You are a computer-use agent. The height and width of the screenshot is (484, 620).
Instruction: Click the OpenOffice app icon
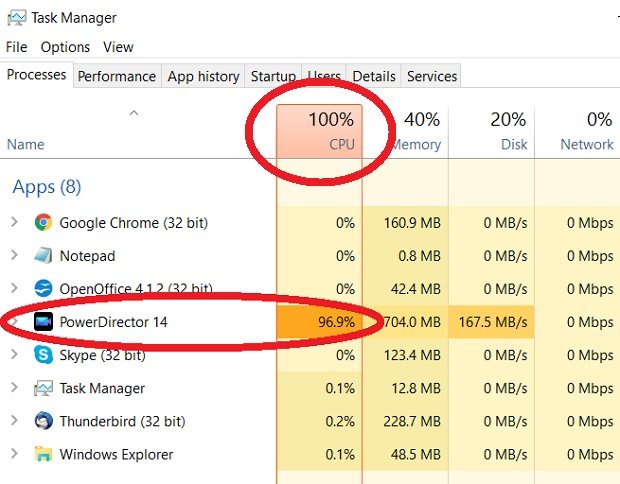(43, 288)
